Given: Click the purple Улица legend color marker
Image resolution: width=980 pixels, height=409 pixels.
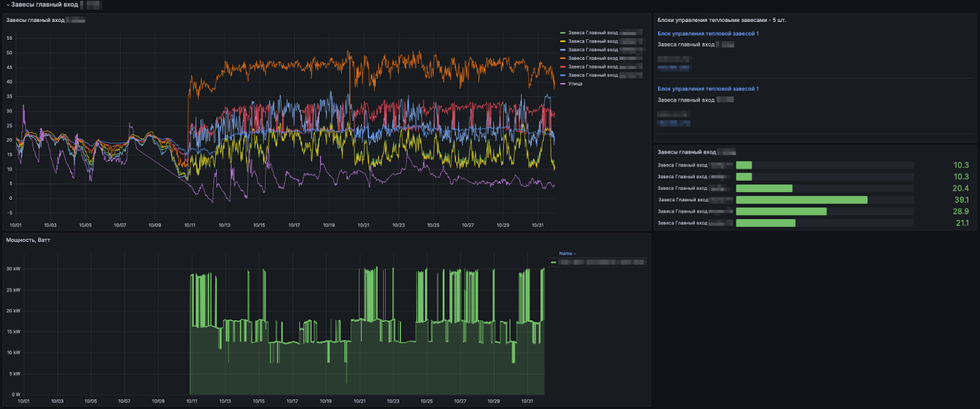Looking at the screenshot, I should 563,84.
